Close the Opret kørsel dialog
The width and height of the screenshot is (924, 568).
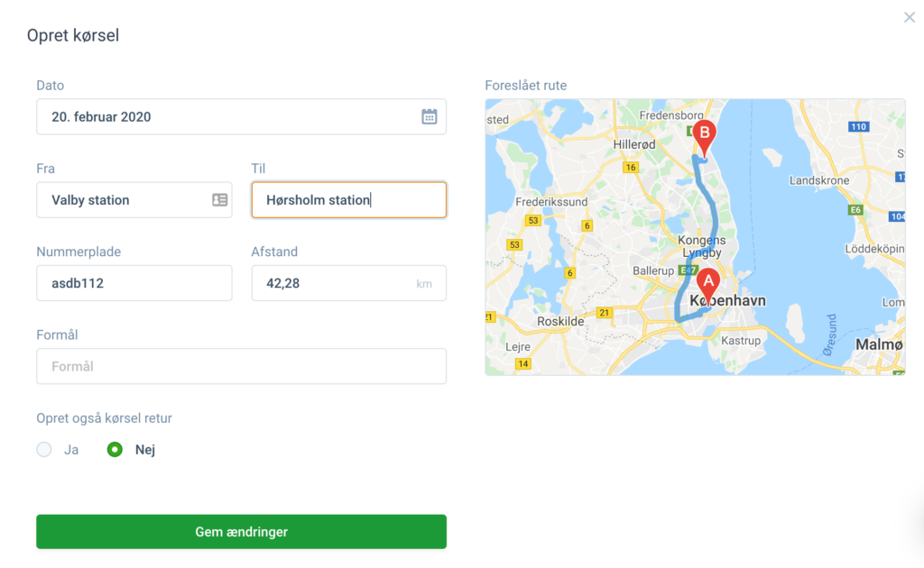coord(910,18)
